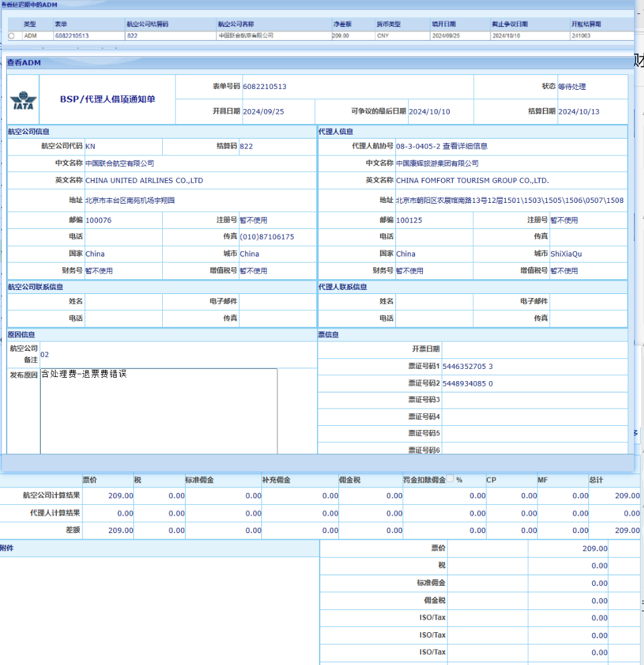Open the 查看详细信息 agent details link
The height and width of the screenshot is (665, 644).
coord(465,146)
